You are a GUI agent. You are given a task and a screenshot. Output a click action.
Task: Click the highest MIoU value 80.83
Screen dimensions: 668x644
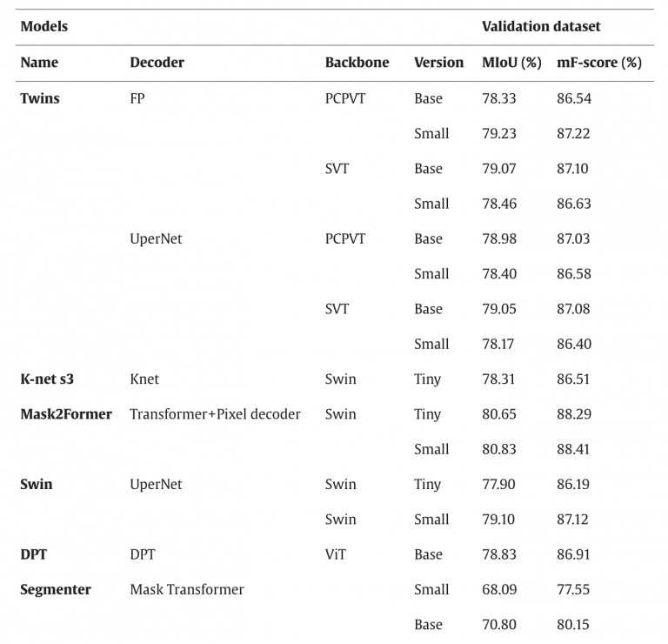coord(499,449)
